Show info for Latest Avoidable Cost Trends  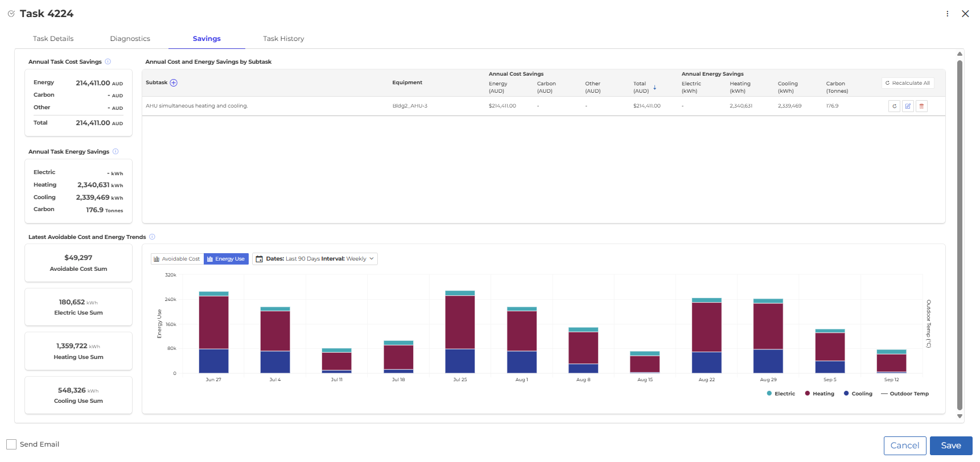[152, 237]
